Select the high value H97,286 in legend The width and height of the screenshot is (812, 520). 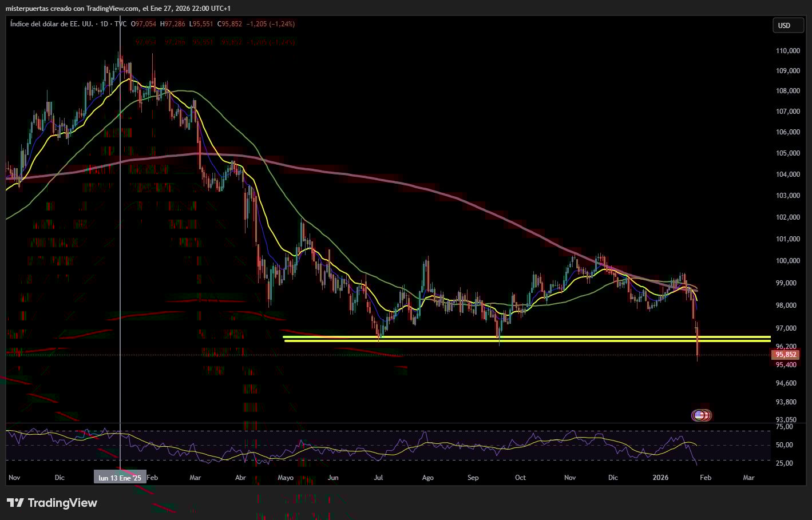[x=173, y=24]
